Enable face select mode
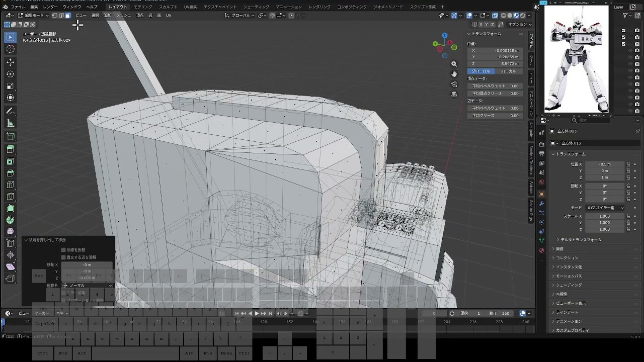The width and height of the screenshot is (644, 362). 67,15
